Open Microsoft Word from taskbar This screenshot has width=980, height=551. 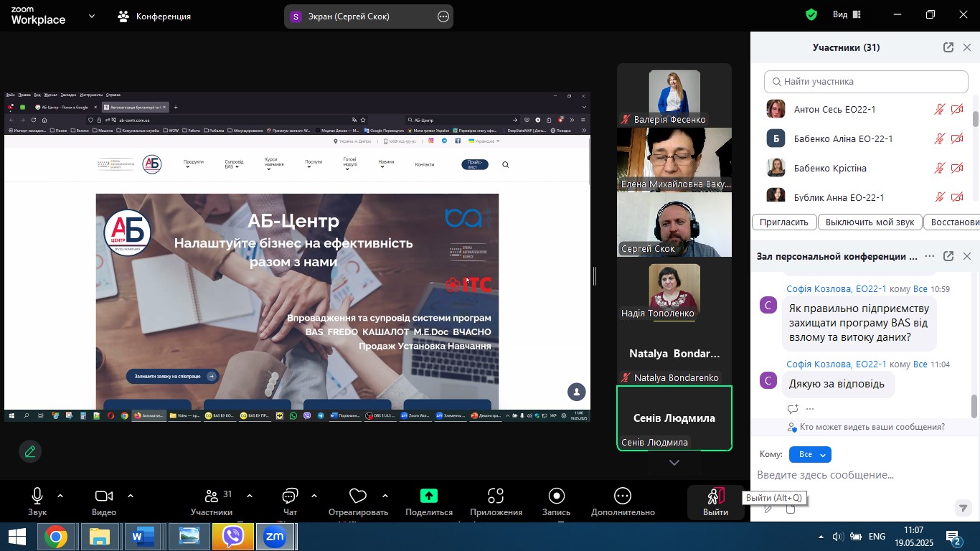(144, 537)
